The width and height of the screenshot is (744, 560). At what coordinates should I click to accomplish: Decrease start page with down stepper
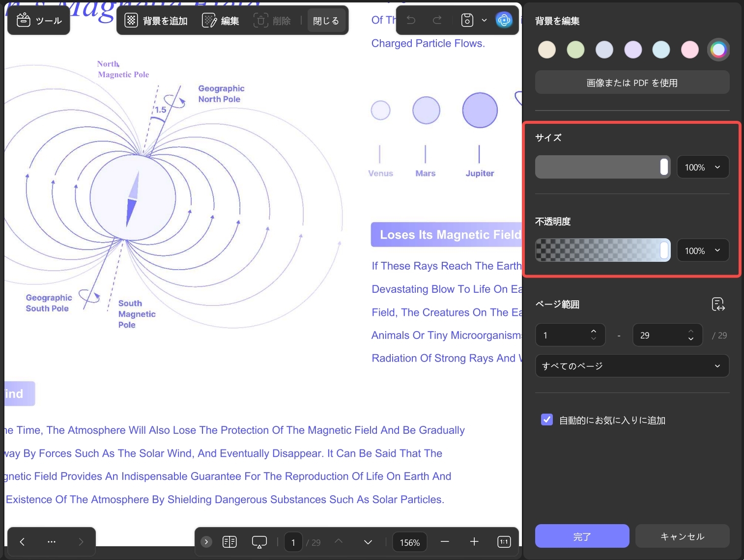coord(594,339)
